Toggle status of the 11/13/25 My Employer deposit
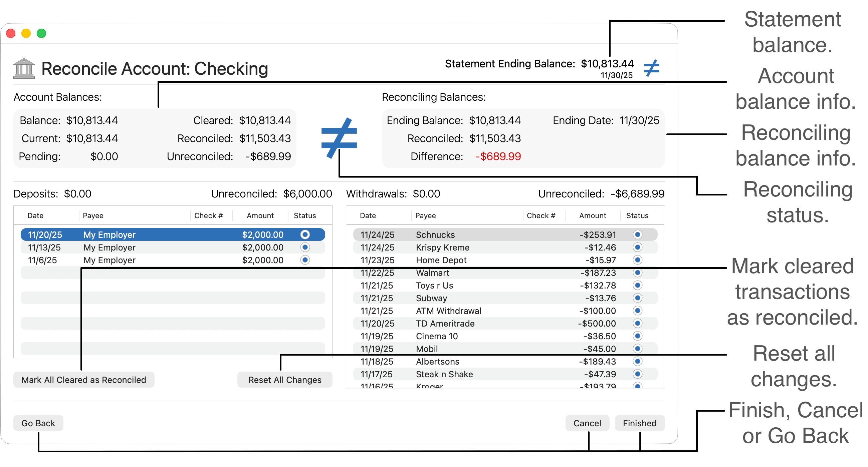 pyautogui.click(x=304, y=247)
